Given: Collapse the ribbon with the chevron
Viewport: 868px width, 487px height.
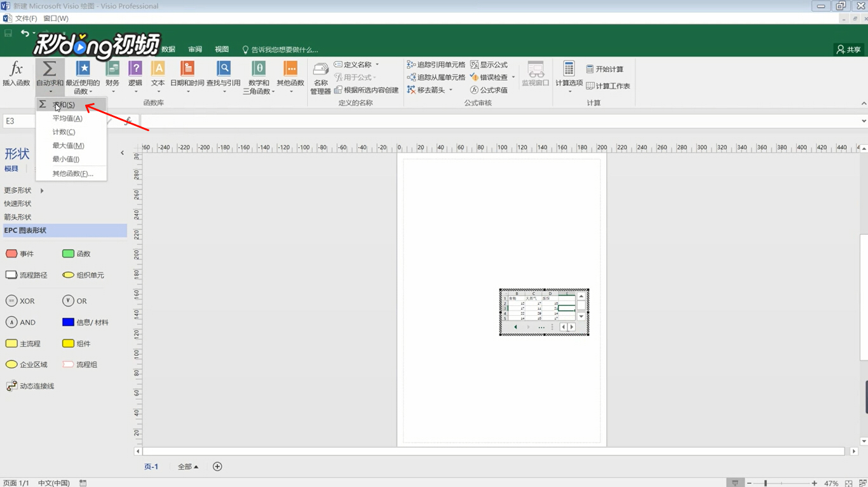Looking at the screenshot, I should click(864, 103).
